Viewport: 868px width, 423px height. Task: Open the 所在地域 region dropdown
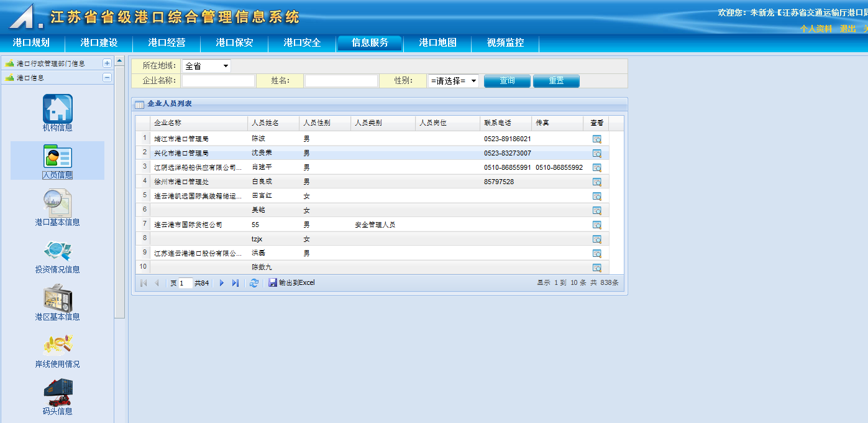tap(206, 66)
